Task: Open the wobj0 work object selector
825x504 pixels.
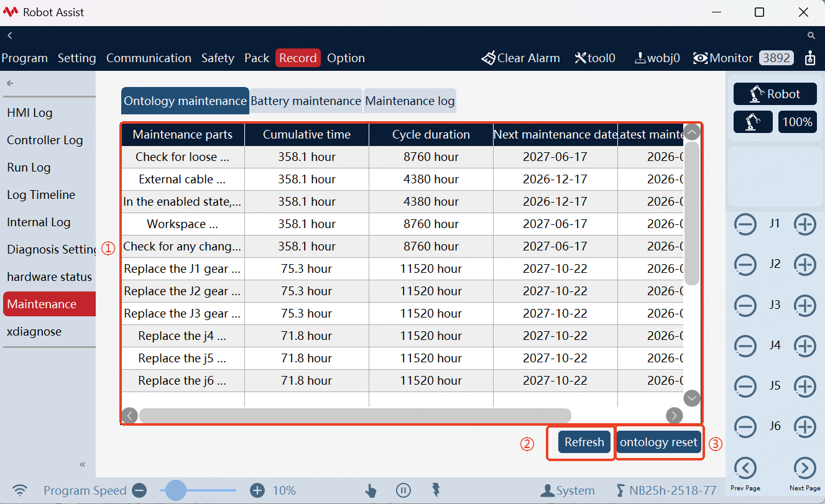Action: 657,58
